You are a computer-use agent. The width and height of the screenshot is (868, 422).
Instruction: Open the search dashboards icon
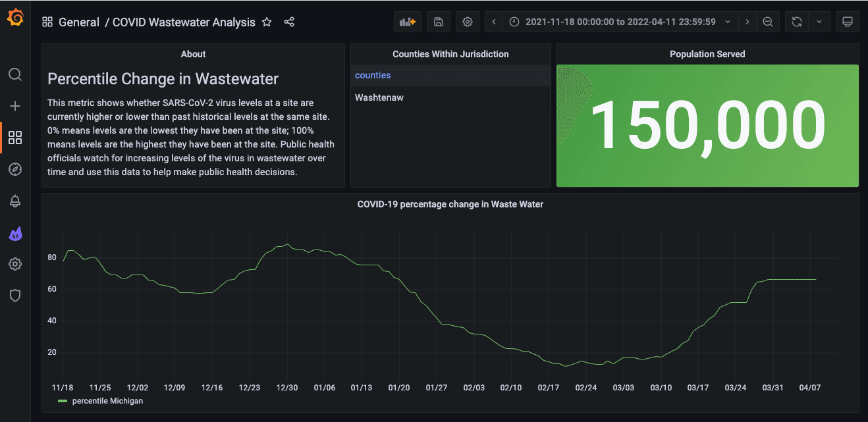tap(15, 74)
